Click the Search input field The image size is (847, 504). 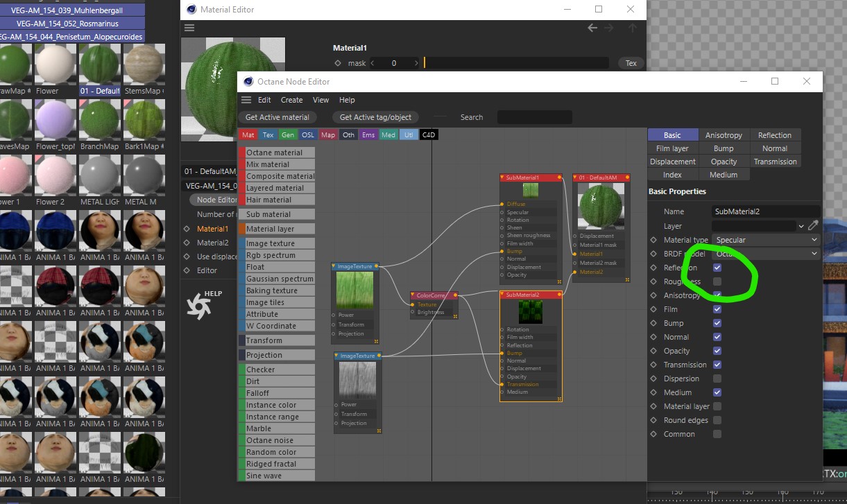(535, 117)
